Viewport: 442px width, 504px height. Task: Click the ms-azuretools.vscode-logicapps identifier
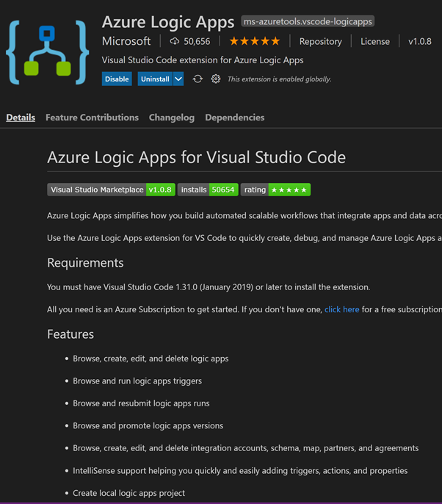pyautogui.click(x=308, y=21)
